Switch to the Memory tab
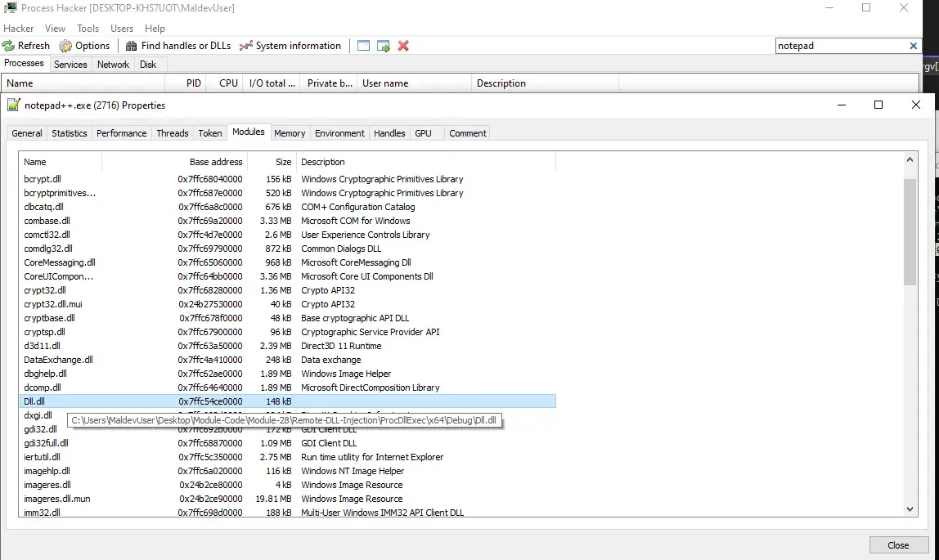 [290, 133]
